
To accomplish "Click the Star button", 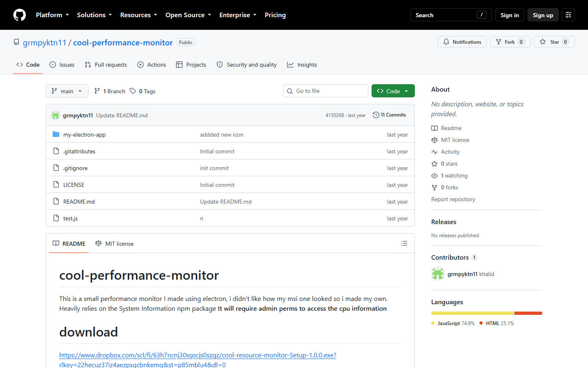I will pyautogui.click(x=554, y=42).
